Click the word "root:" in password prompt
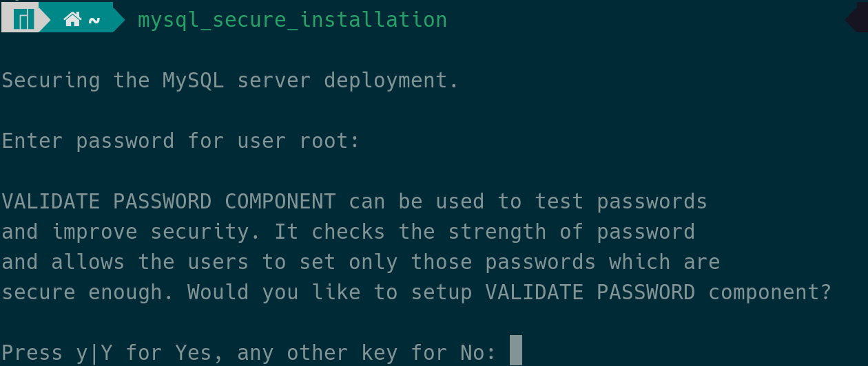The image size is (868, 366). tap(329, 141)
